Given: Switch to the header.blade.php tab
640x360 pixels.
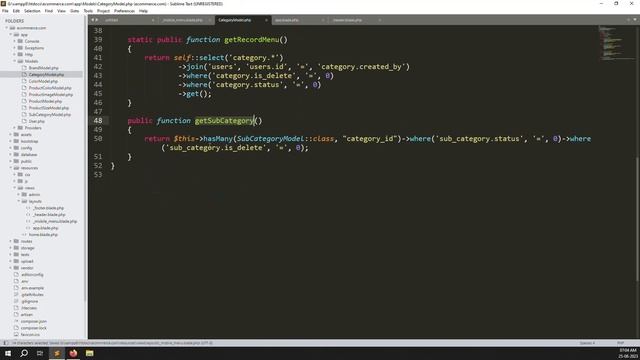Looking at the screenshot, I should pyautogui.click(x=347, y=20).
